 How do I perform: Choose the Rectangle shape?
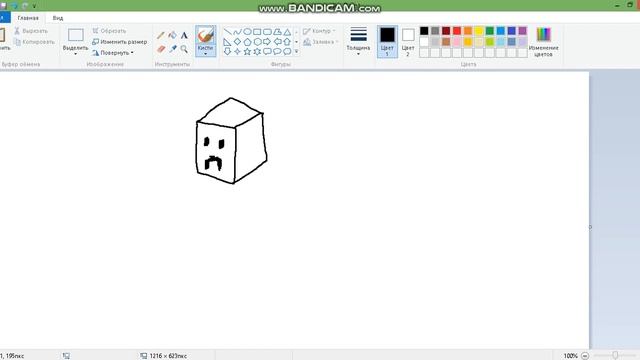pos(257,31)
